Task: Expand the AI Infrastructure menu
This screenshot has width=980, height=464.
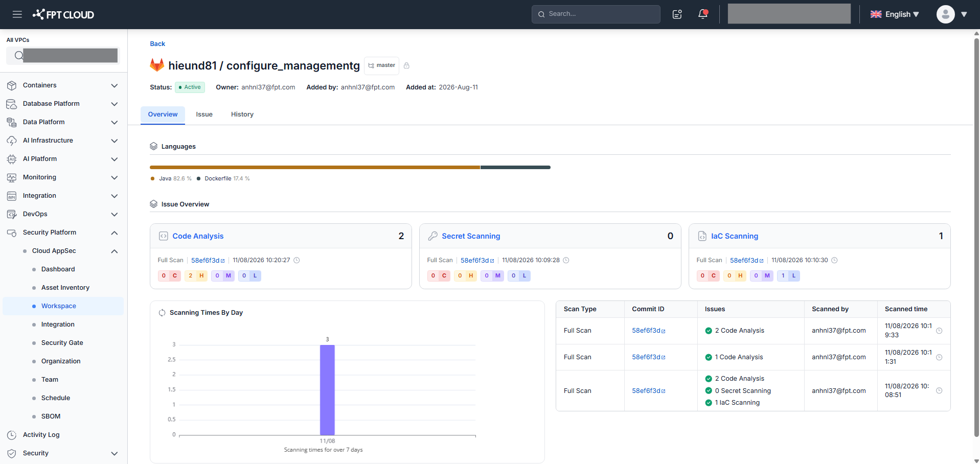Action: (115, 141)
